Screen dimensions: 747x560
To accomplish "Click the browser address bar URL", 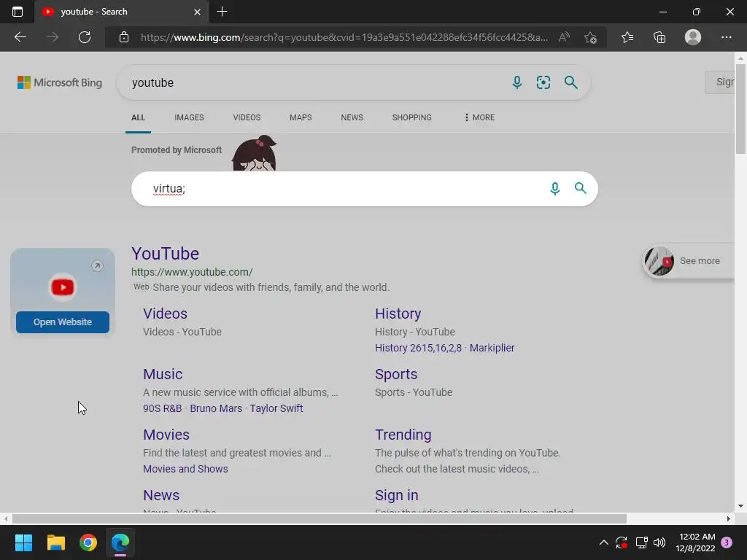I will coord(344,37).
